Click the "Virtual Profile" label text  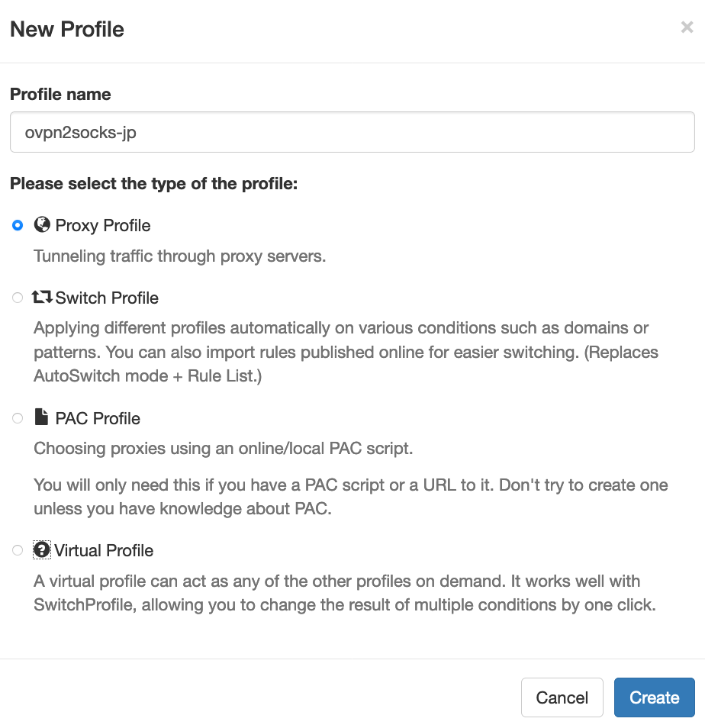coord(104,551)
